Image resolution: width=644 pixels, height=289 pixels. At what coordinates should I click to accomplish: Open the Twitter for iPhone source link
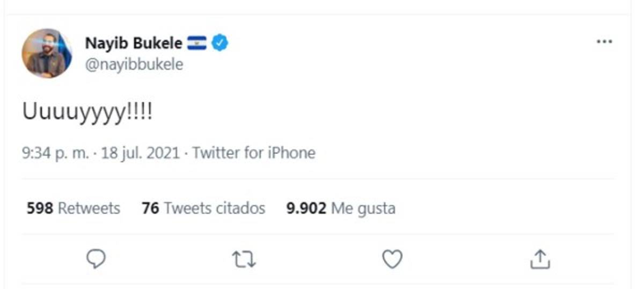(x=254, y=153)
